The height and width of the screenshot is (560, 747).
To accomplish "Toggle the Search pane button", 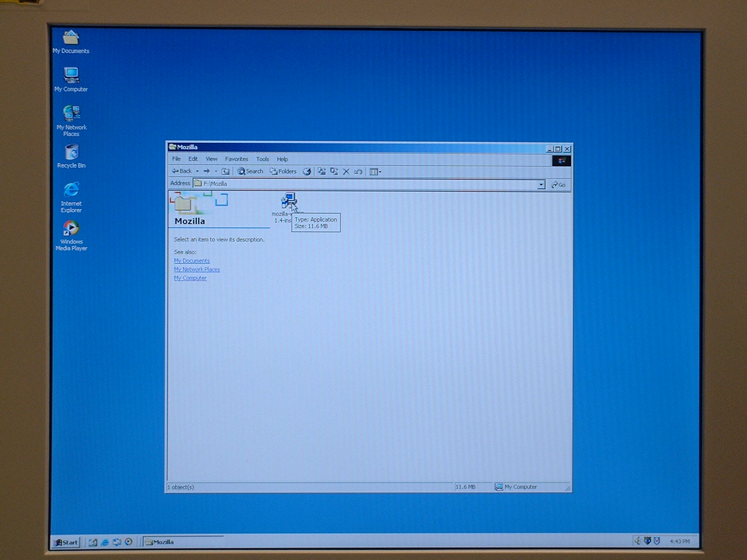I will pos(250,171).
